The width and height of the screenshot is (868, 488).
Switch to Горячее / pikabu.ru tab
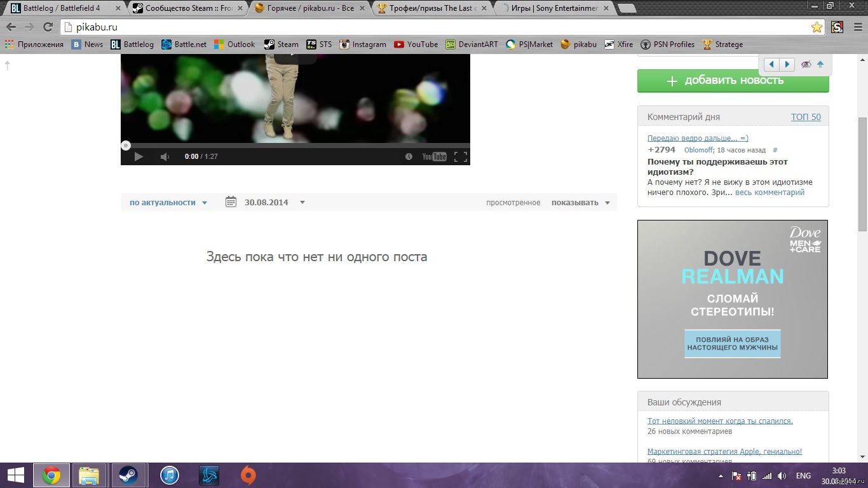click(309, 8)
